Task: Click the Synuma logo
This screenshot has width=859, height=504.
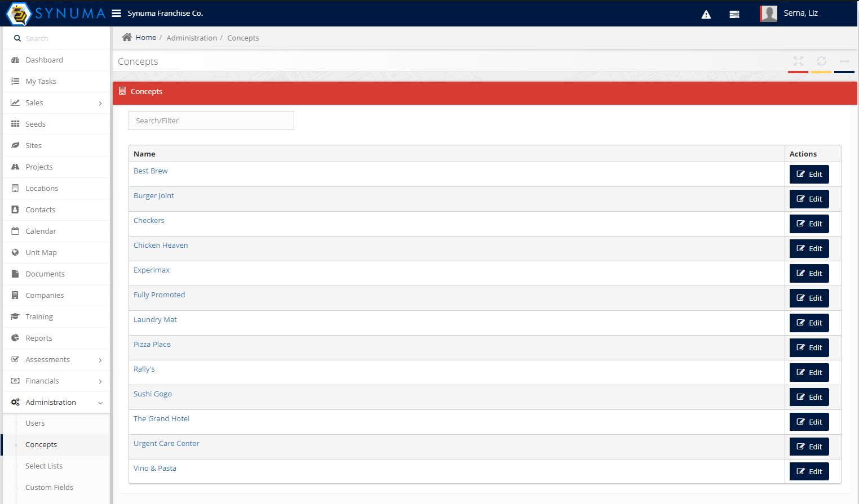Action: (56, 14)
